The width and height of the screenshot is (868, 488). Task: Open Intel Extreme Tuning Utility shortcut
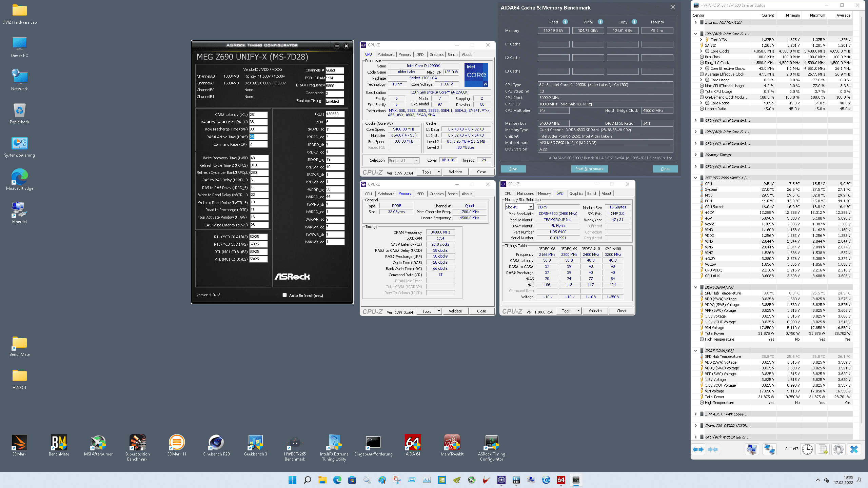click(334, 448)
